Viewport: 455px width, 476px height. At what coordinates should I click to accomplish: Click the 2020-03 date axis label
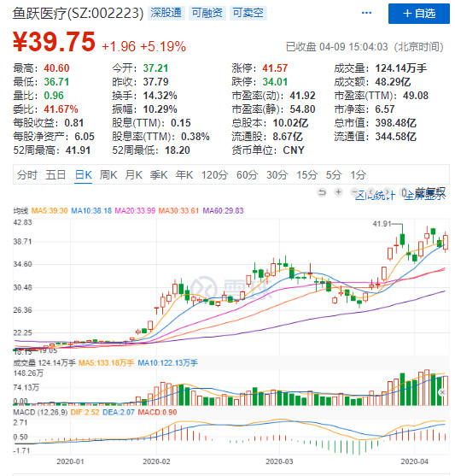[x=279, y=461]
